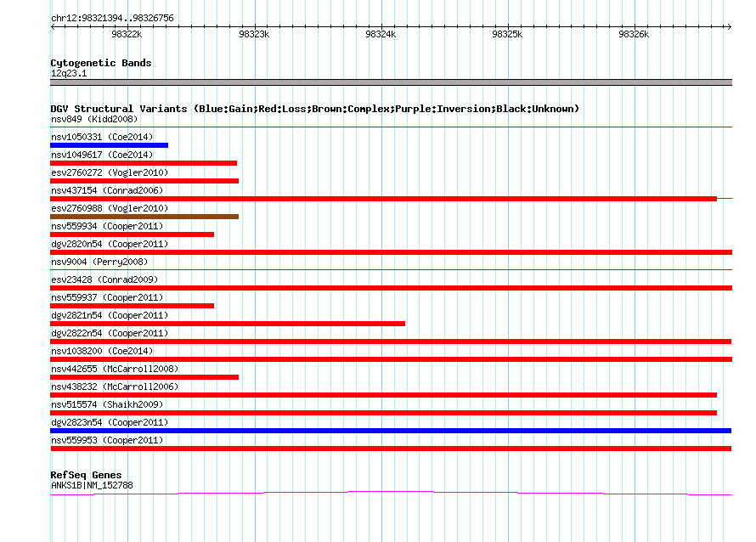The height and width of the screenshot is (542, 756).
Task: Select the magenta ANKS1B gene track line
Action: (x=391, y=493)
